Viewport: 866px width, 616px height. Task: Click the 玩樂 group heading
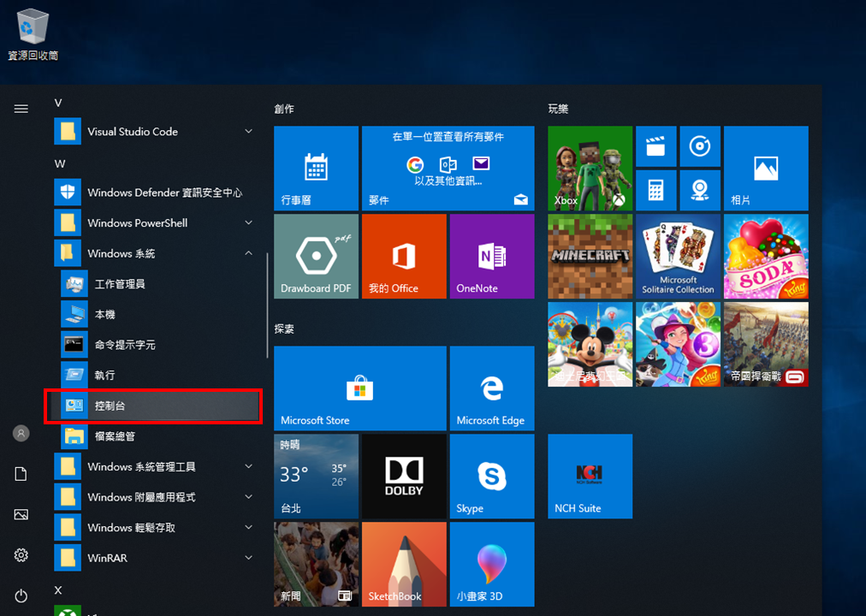[x=558, y=109]
